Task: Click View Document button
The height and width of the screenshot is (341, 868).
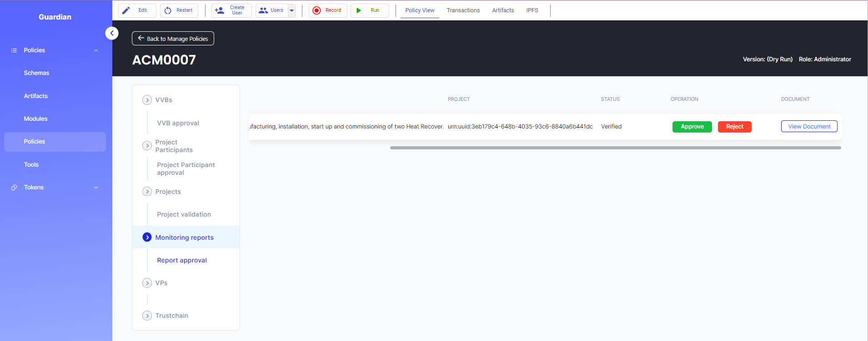Action: (809, 126)
